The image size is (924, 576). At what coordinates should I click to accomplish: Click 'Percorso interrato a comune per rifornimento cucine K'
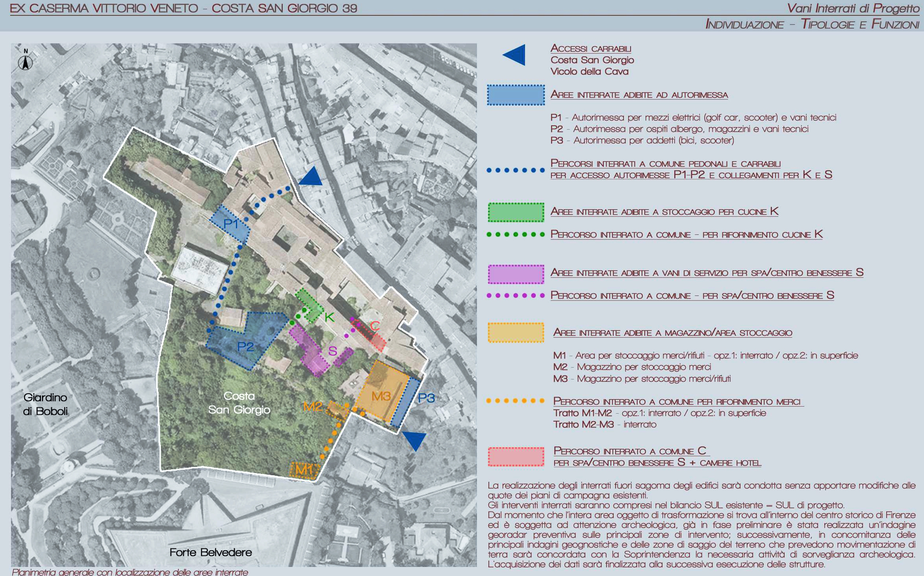[x=687, y=234]
